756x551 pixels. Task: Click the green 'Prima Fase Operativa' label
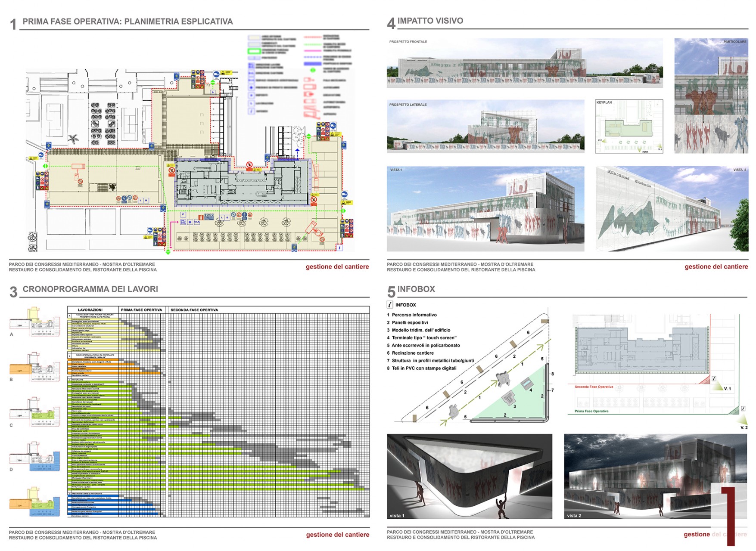tap(591, 411)
